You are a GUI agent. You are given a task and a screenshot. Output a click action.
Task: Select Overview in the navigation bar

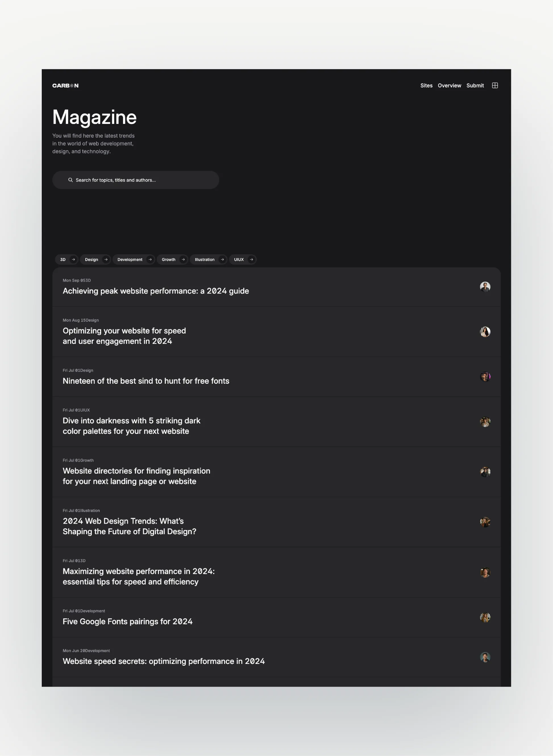tap(449, 85)
